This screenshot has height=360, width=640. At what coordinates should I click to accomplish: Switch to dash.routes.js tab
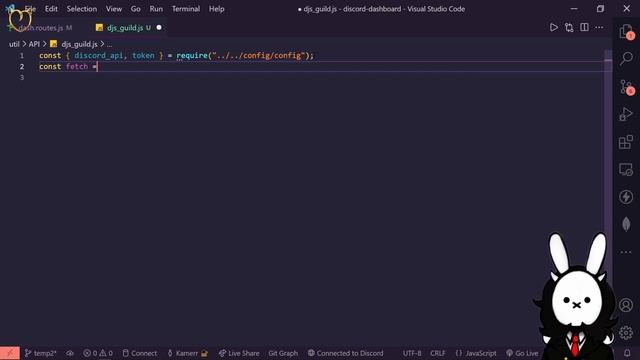point(41,28)
